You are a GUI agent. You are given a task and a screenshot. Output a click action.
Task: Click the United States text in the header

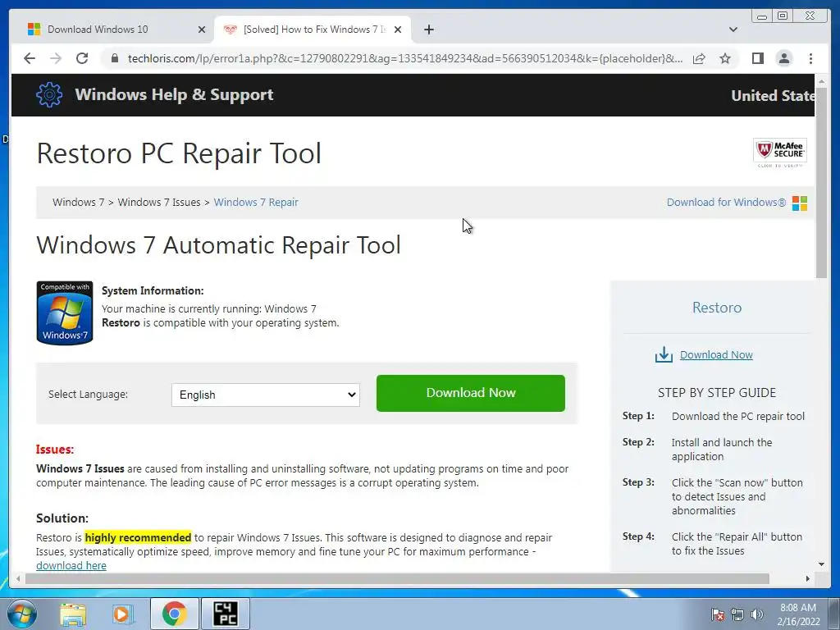(773, 96)
